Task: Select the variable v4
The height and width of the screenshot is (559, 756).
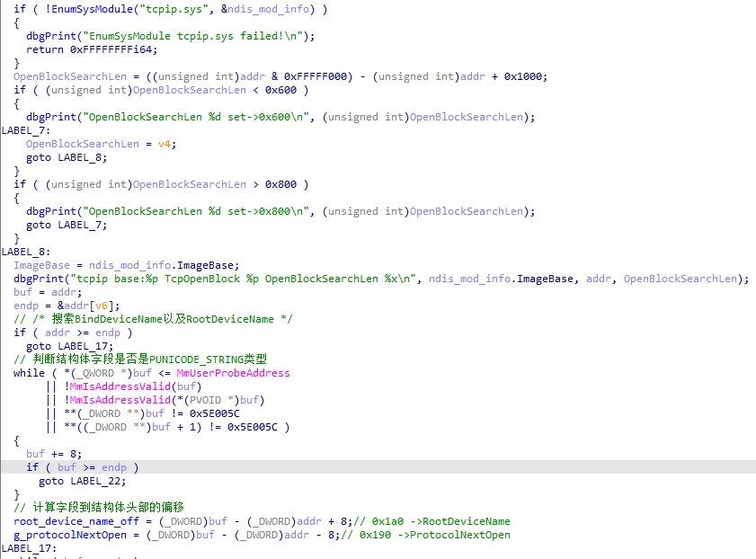Action: (164, 144)
